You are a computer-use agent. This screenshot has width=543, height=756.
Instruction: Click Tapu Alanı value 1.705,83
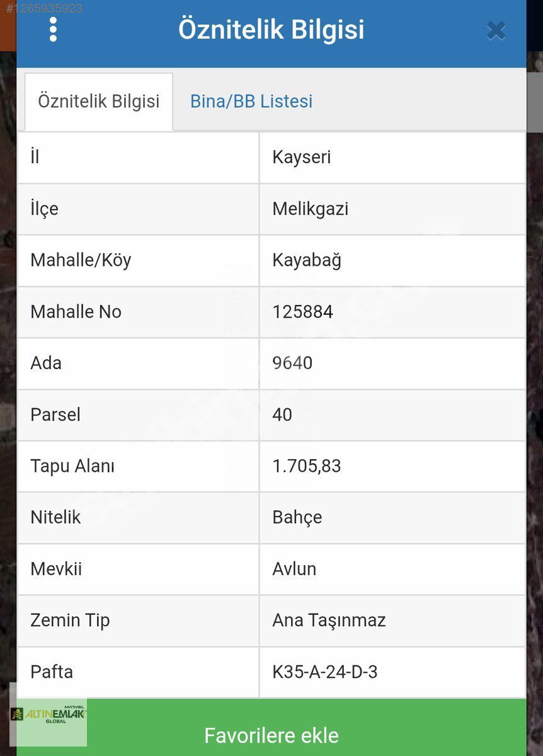[x=307, y=466]
